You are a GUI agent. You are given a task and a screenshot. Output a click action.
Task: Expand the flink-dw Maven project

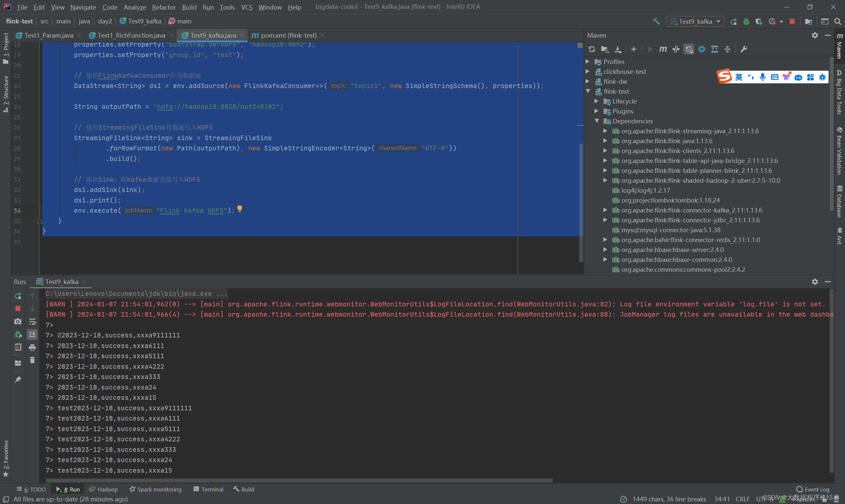(588, 81)
